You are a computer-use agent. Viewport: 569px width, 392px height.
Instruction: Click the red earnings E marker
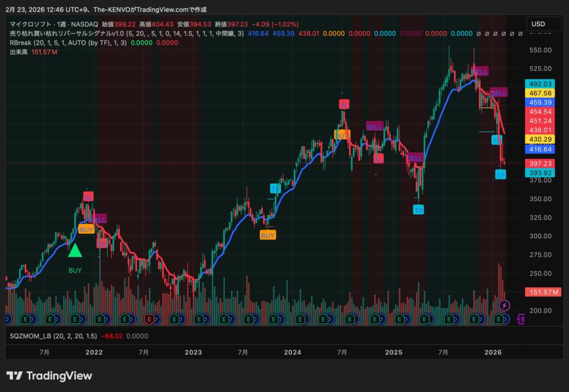pyautogui.click(x=148, y=319)
